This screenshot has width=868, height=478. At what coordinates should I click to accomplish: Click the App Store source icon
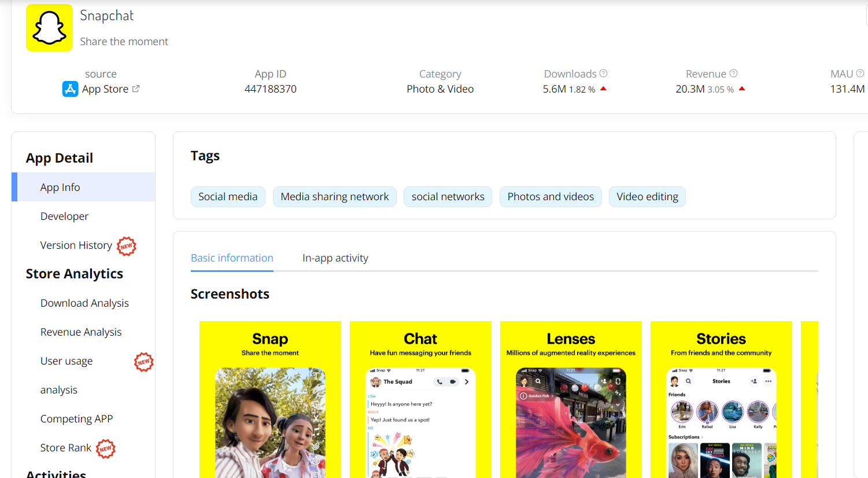pyautogui.click(x=70, y=89)
